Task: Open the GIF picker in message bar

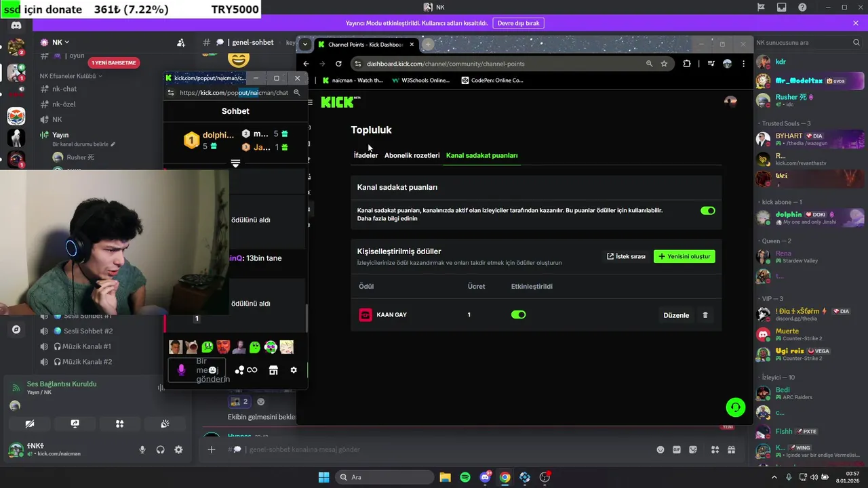Action: [x=677, y=449]
